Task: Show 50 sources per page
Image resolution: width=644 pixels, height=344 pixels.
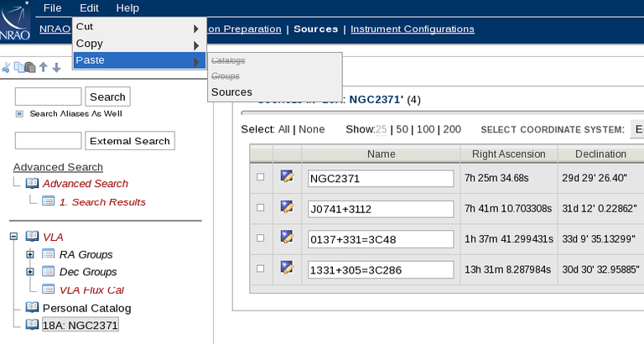Action: coord(402,129)
